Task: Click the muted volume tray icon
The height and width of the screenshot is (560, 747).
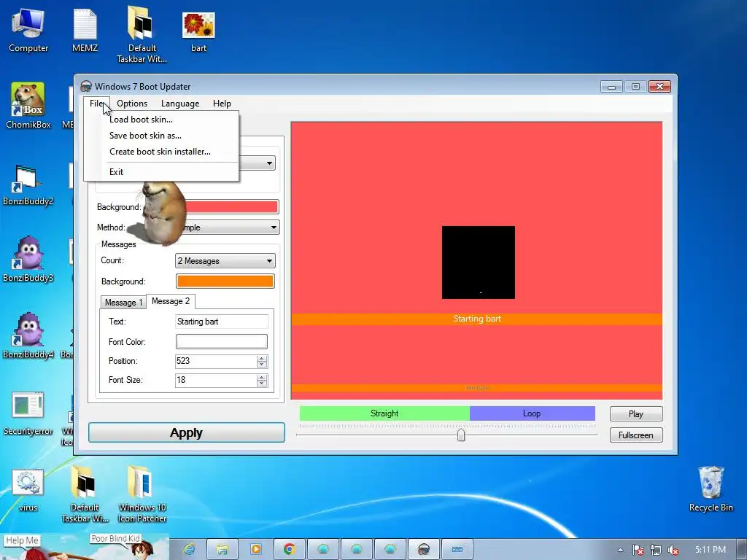Action: pos(673,550)
